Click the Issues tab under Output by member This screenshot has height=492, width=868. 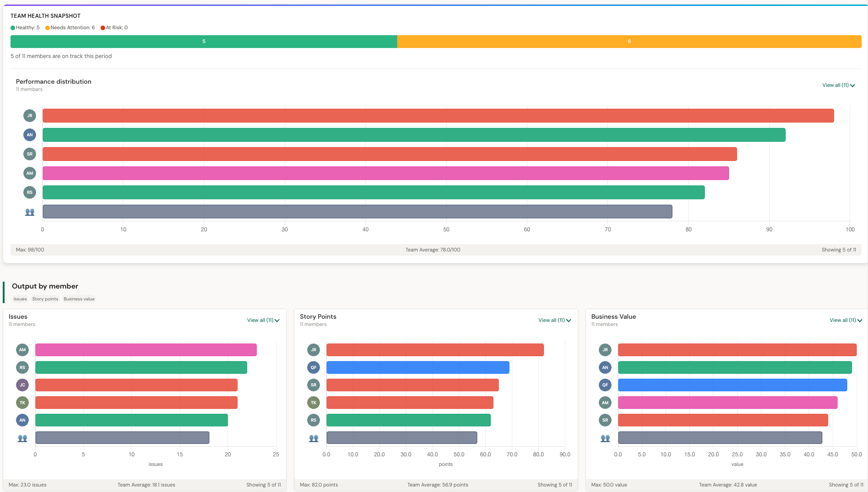pyautogui.click(x=20, y=299)
